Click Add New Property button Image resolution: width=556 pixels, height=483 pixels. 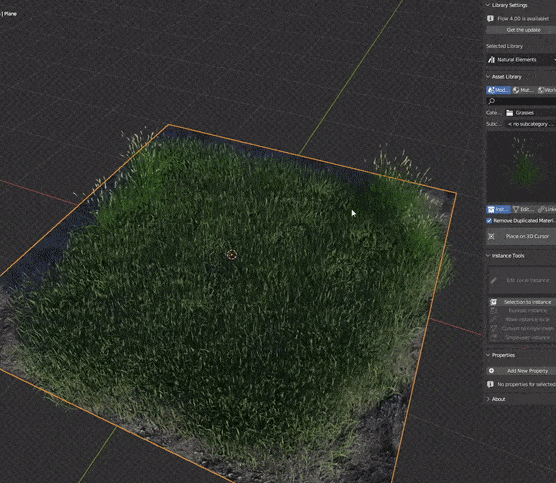[x=521, y=371]
